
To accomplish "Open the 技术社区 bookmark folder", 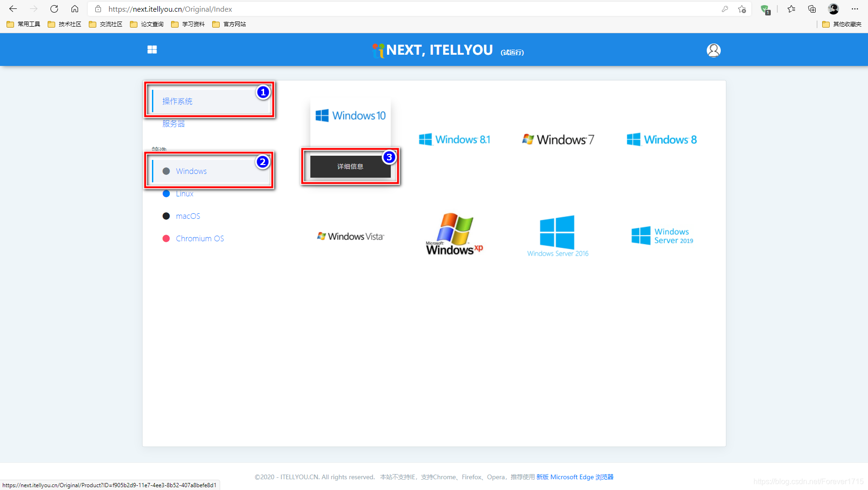I will pyautogui.click(x=65, y=24).
